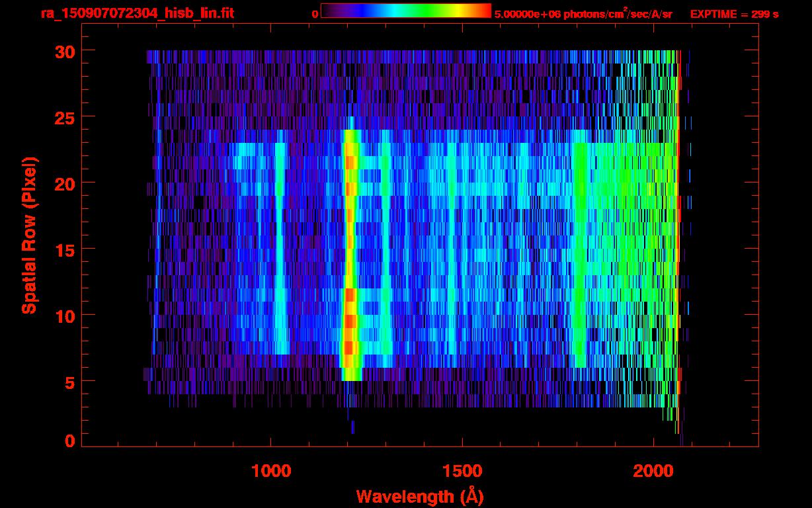Click the 1500 wavelength tick label
Screen dimensions: 812x508
click(462, 471)
